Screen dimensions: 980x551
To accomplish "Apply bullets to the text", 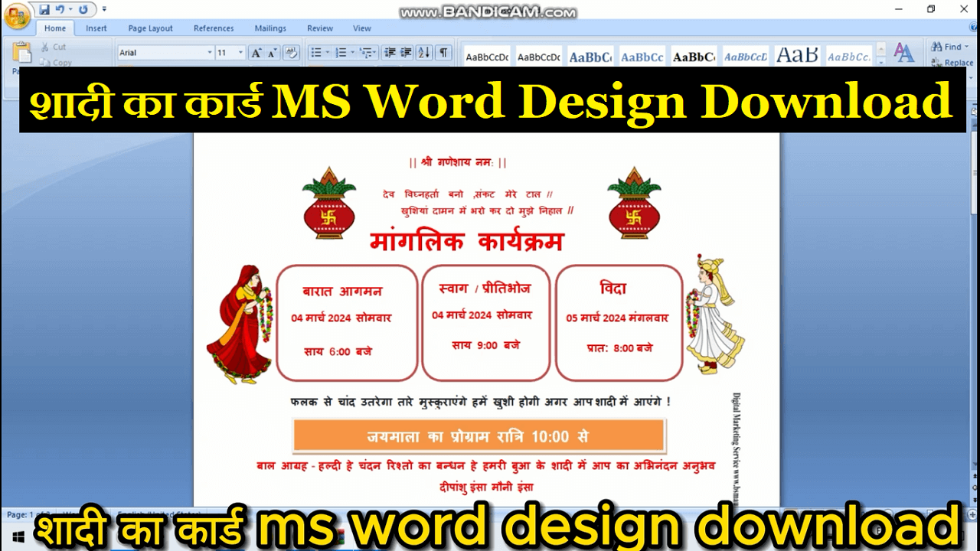I will click(315, 52).
